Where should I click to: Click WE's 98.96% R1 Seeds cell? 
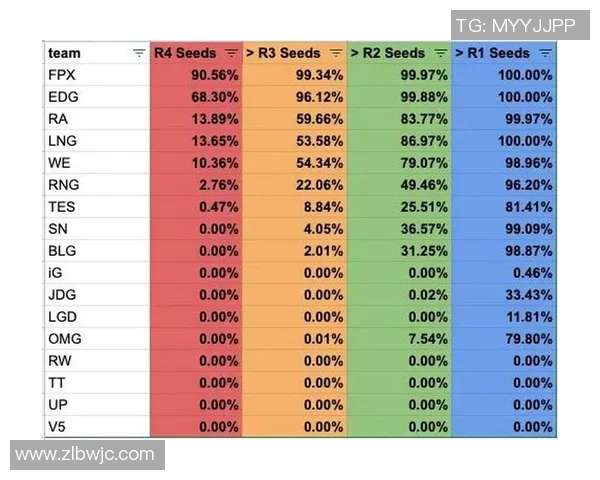coord(504,162)
